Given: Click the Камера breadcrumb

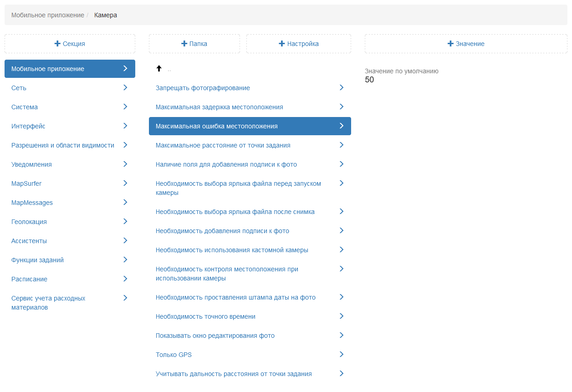Looking at the screenshot, I should 106,15.
